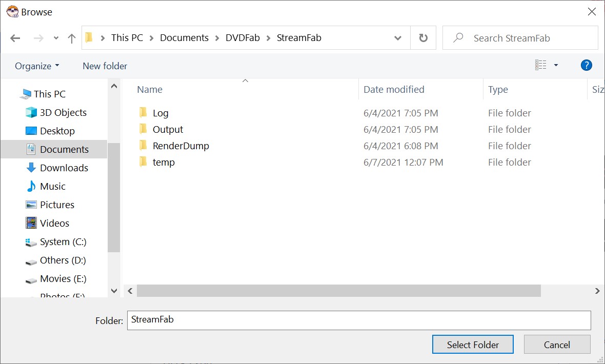Open Videos in navigation pane
This screenshot has height=364, width=605.
(x=54, y=224)
